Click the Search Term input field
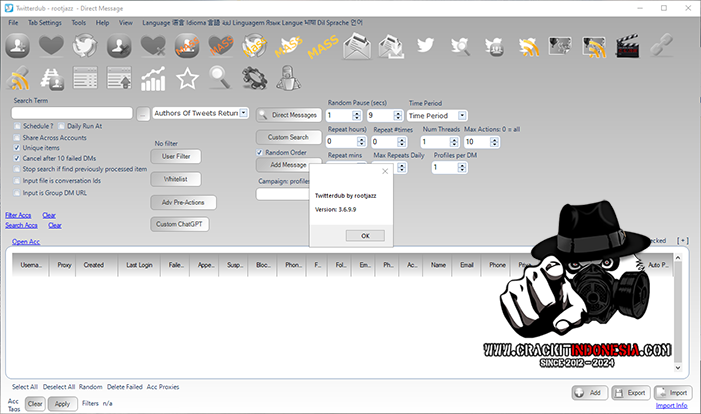The width and height of the screenshot is (701, 414). pyautogui.click(x=73, y=114)
